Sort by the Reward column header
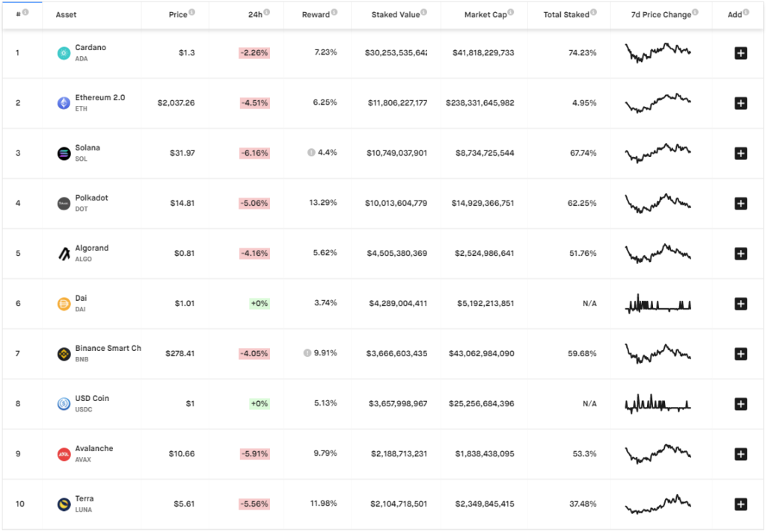The height and width of the screenshot is (532, 766). point(316,14)
